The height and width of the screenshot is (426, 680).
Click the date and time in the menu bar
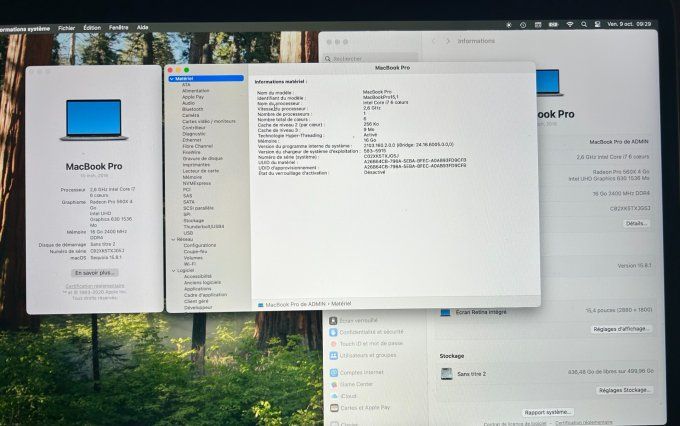pos(629,24)
